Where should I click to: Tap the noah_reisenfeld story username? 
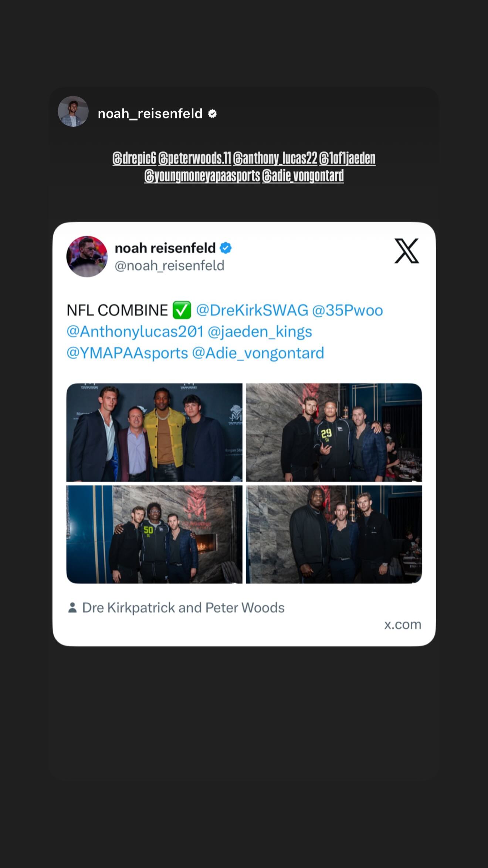pyautogui.click(x=150, y=114)
